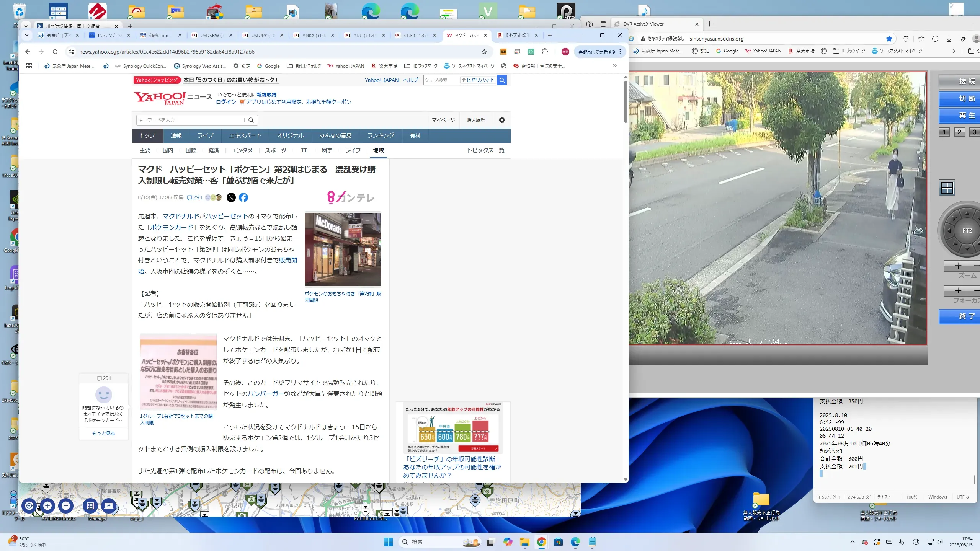Click the map zoom-in plus button
The width and height of the screenshot is (980, 551).
(47, 506)
